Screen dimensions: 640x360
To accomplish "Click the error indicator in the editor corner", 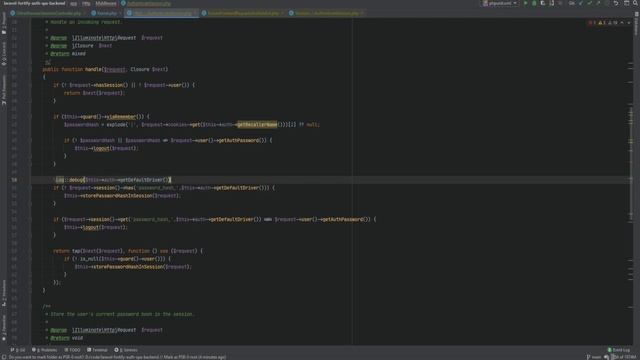I will pyautogui.click(x=592, y=23).
